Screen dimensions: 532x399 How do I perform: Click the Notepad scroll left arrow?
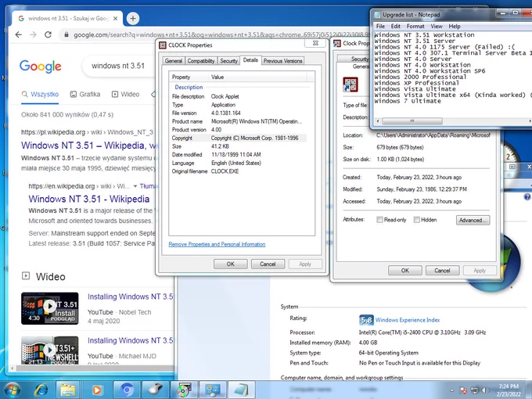pyautogui.click(x=378, y=121)
